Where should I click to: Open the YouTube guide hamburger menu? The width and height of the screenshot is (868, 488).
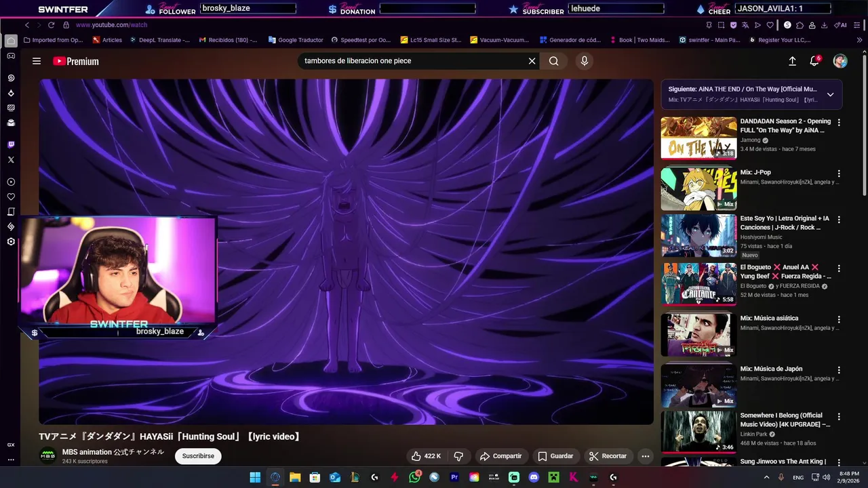[x=37, y=61]
